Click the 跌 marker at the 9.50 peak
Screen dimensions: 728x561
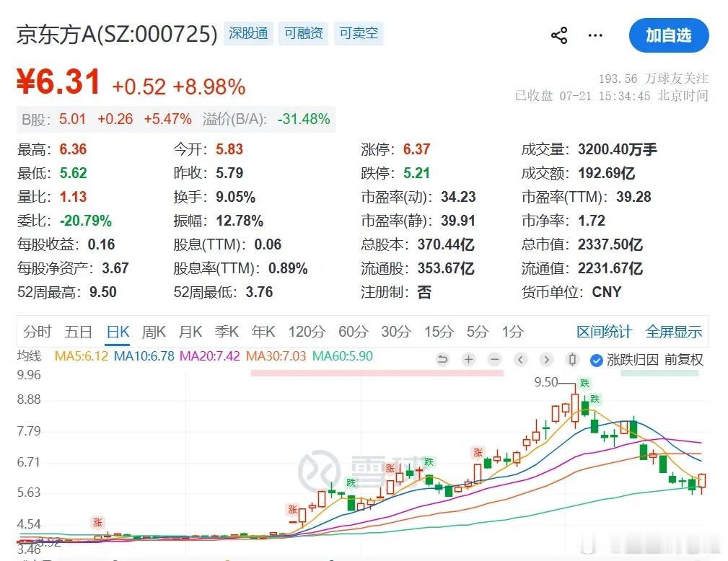point(584,384)
